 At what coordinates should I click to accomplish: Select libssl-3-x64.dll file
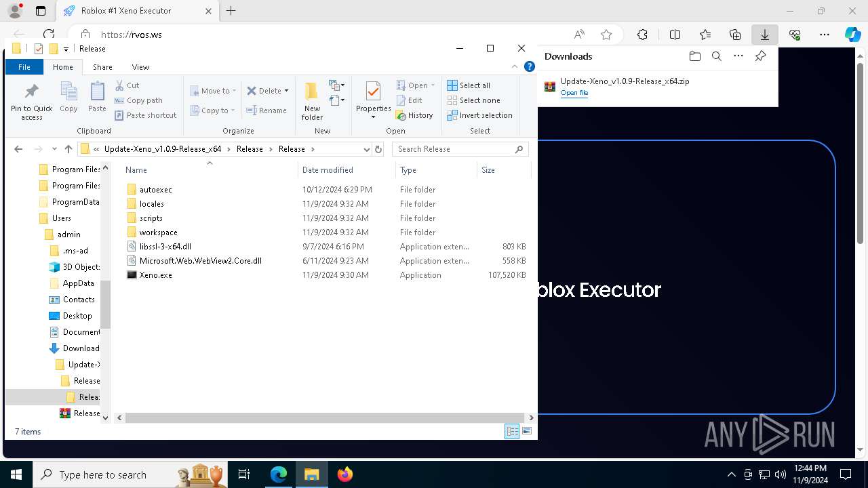(x=165, y=247)
